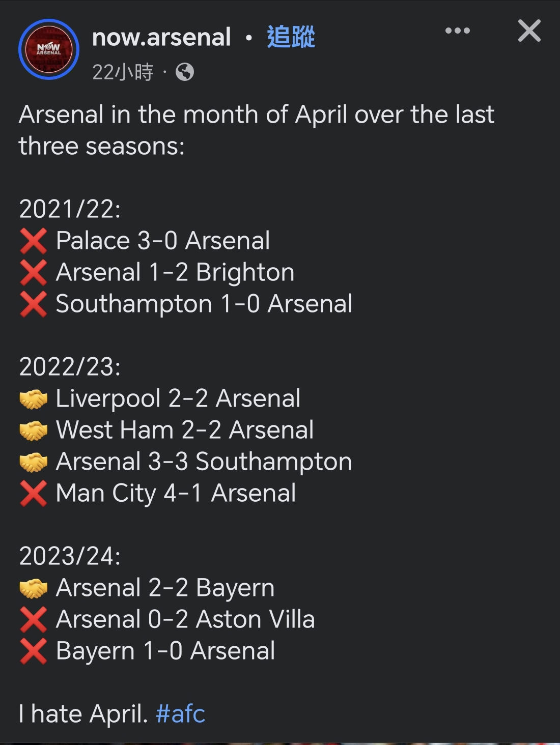The height and width of the screenshot is (745, 560).
Task: Click the 22小時 post timestamp
Action: [123, 72]
